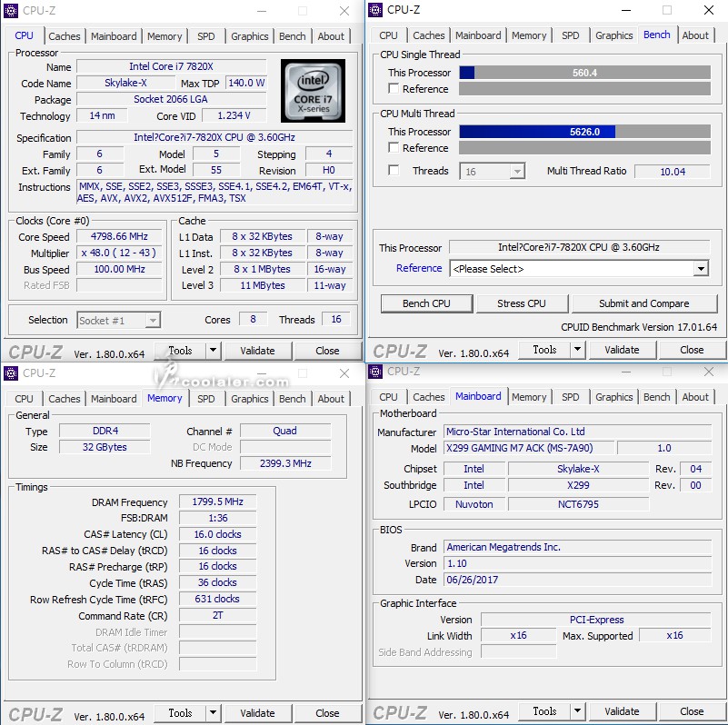The image size is (728, 725).
Task: Click the Channel # value Quad
Action: (285, 431)
